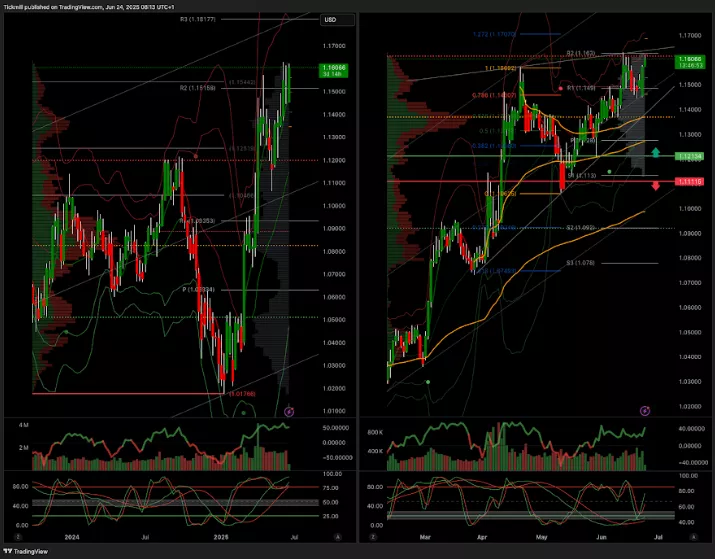Click the purple lightning icon on left chart

pos(289,410)
